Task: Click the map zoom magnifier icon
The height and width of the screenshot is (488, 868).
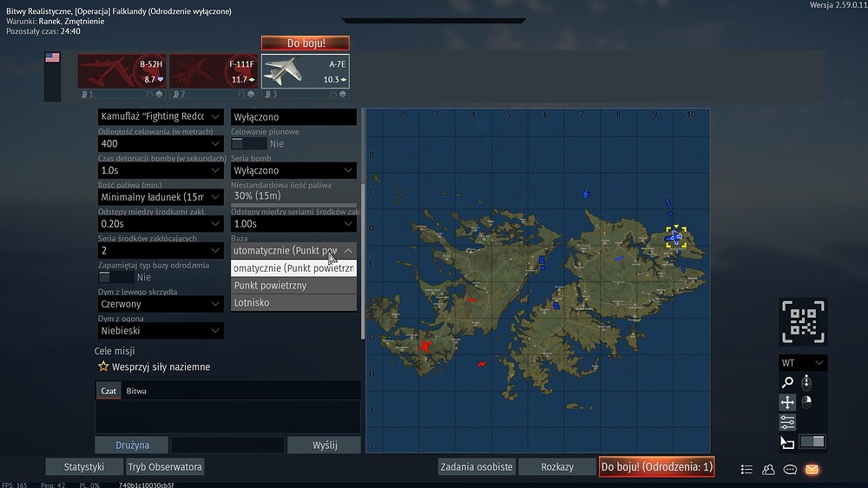Action: click(787, 382)
